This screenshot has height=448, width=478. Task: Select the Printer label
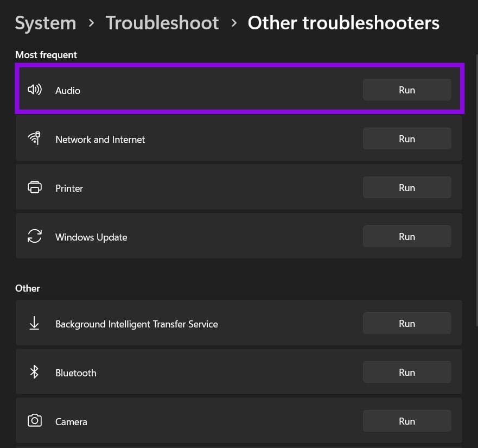pos(69,188)
